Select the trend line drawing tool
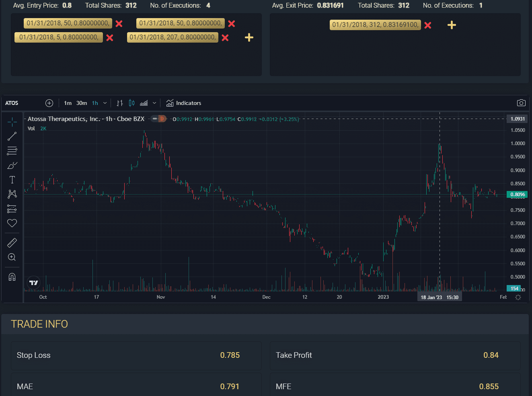The image size is (532, 396). (x=12, y=136)
